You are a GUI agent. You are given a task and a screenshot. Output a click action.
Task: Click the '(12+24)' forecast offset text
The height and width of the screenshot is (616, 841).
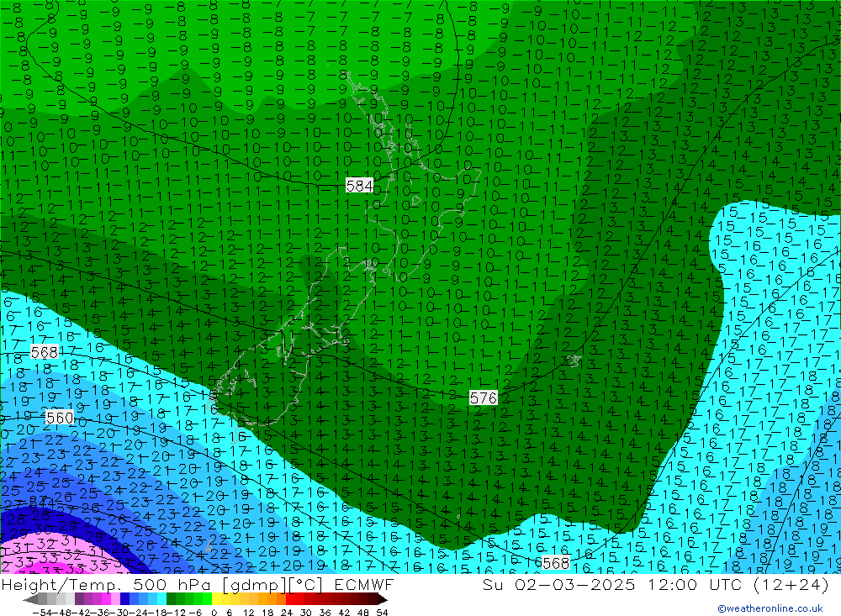(791, 584)
